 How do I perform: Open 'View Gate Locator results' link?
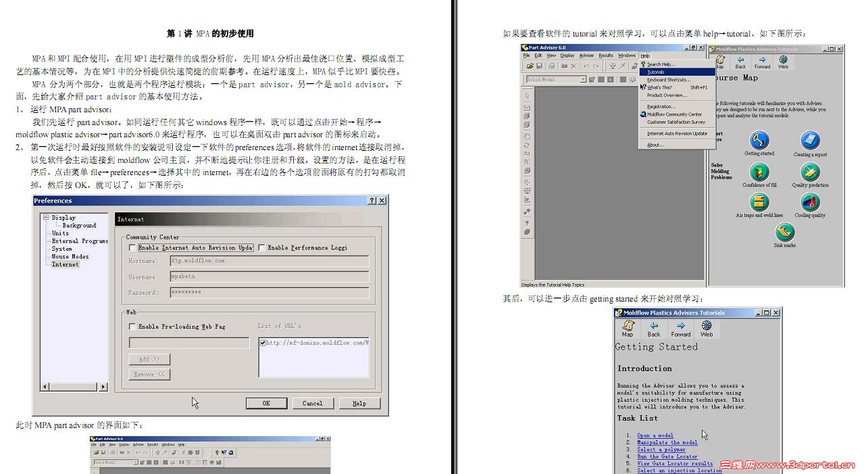pos(675,463)
